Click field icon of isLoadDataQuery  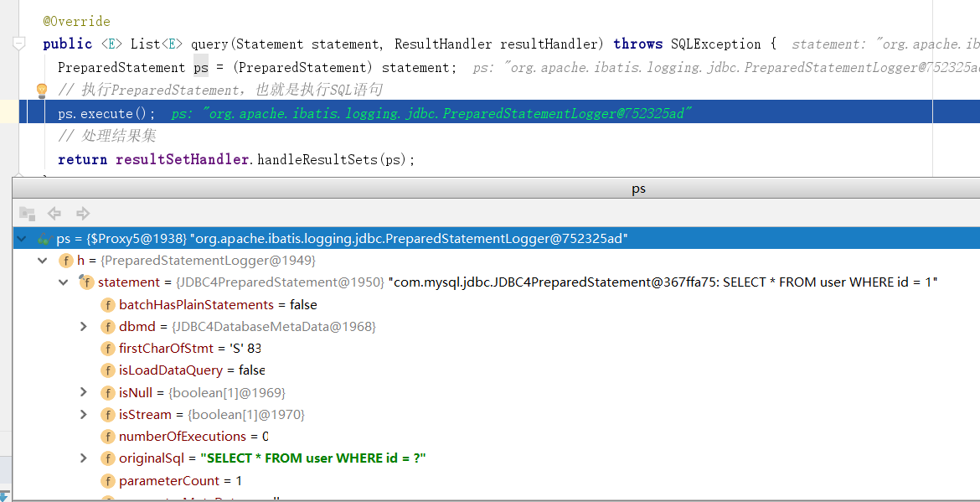108,370
